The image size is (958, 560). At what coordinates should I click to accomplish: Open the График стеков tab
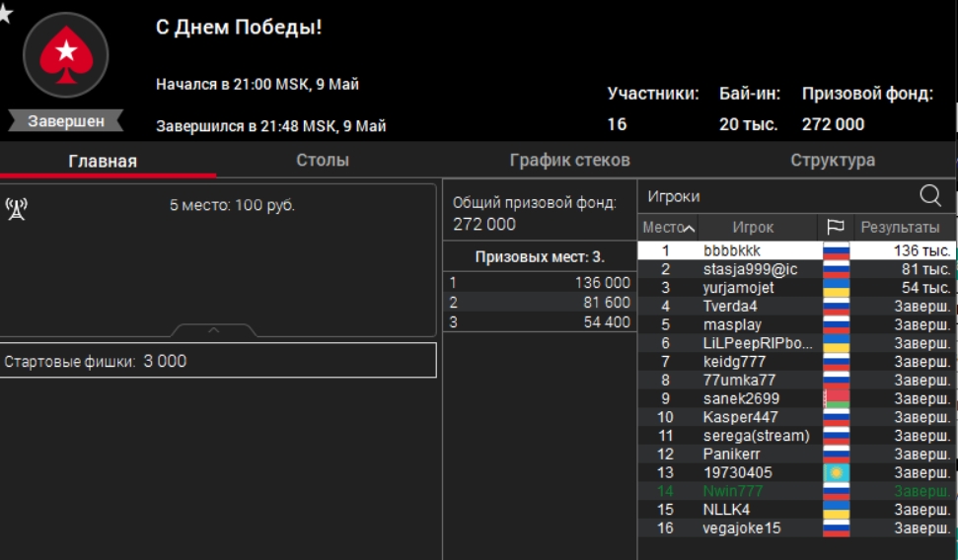(569, 160)
